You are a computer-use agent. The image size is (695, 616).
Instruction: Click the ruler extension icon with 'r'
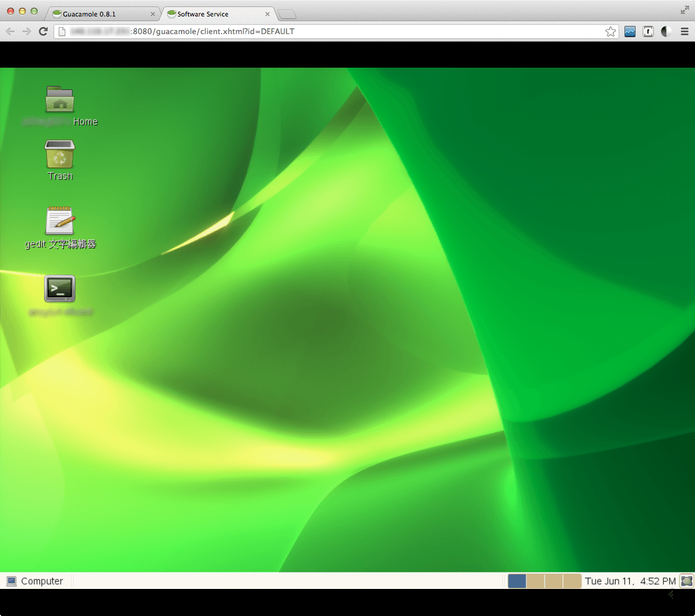648,32
